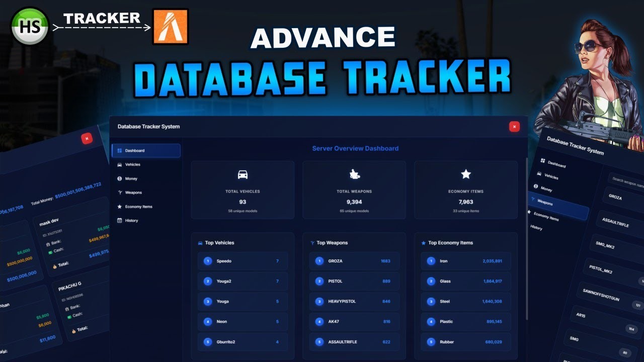Click the car icon beside Vehicles in center sidebar
644x362 pixels.
(119, 164)
